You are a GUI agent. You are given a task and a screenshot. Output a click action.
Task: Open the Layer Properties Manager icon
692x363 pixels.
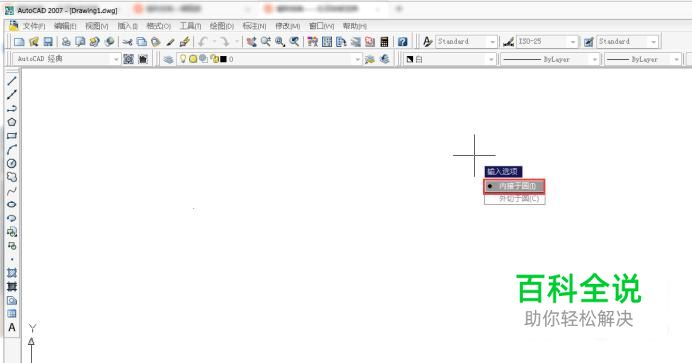pyautogui.click(x=168, y=59)
